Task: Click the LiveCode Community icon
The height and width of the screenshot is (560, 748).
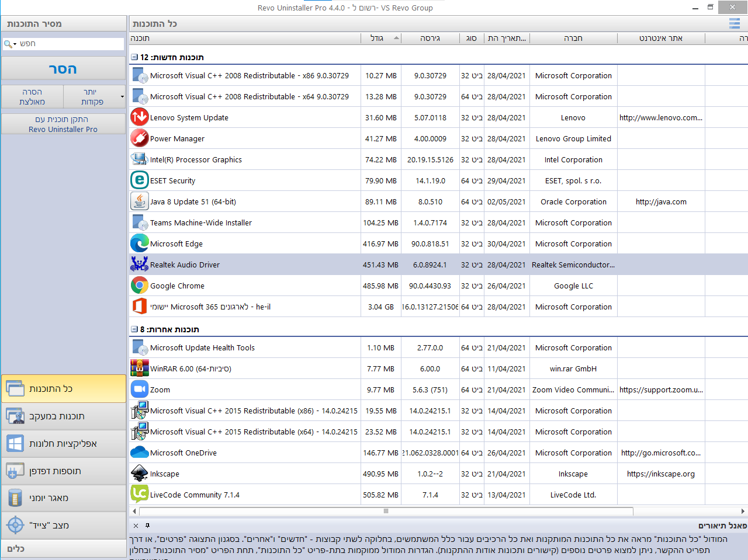Action: [x=140, y=495]
